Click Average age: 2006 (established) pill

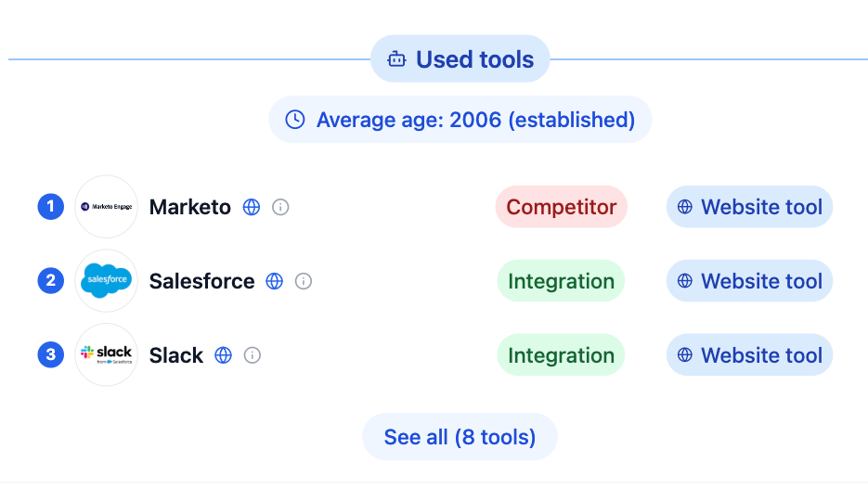tap(460, 120)
